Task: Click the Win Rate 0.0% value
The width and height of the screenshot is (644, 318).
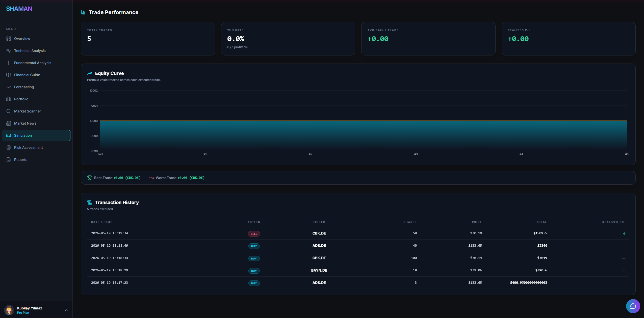Action: click(236, 39)
